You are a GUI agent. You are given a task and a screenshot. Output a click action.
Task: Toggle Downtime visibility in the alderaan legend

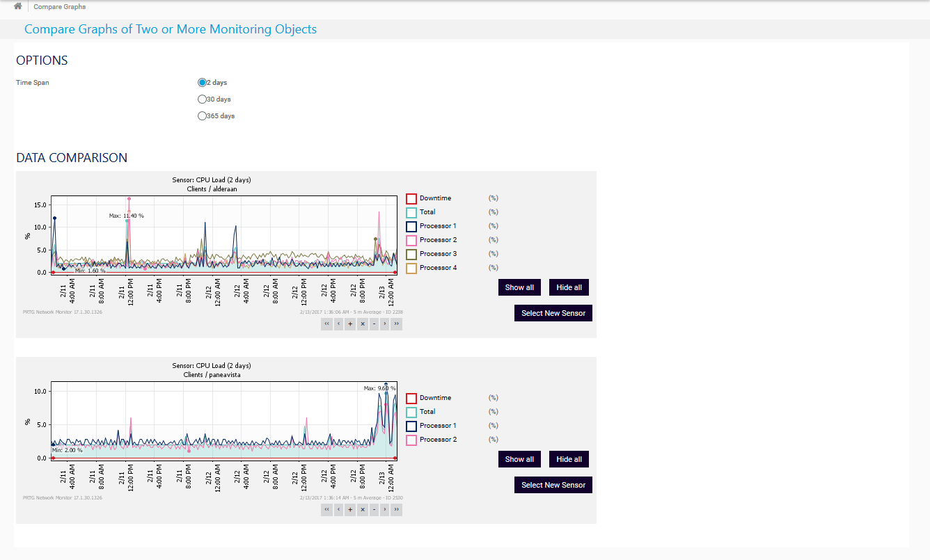[412, 198]
